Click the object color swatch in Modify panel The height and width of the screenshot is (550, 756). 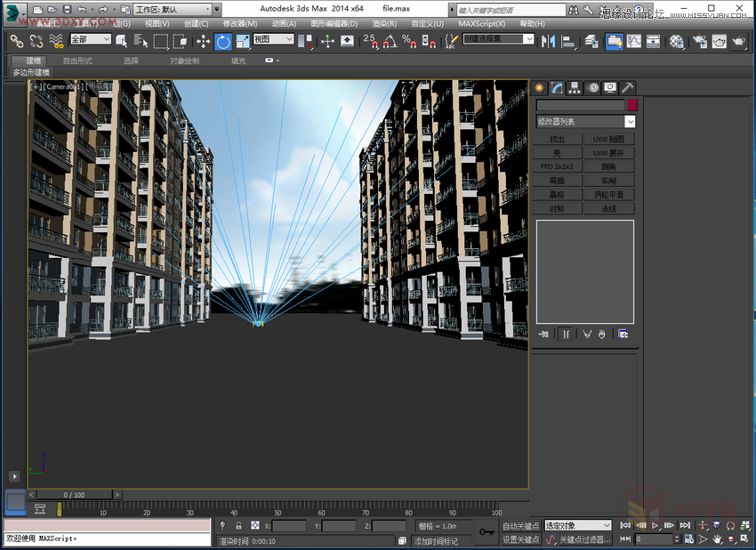point(632,105)
